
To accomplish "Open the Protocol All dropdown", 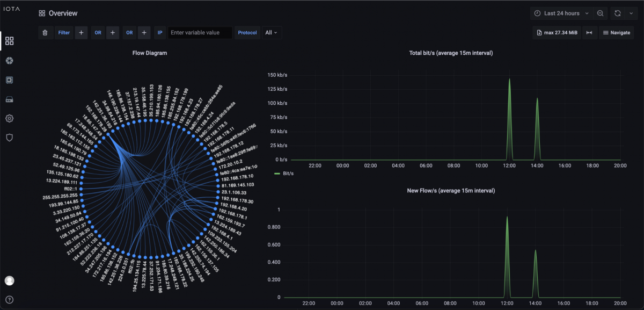I will click(272, 33).
